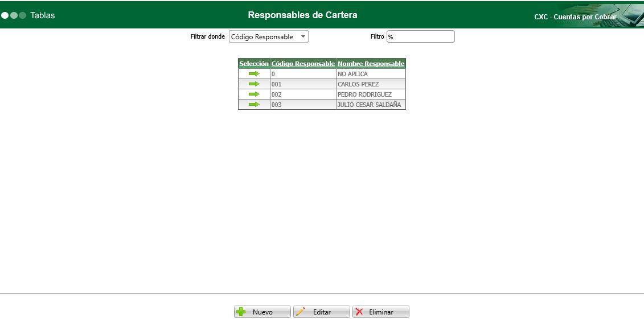The width and height of the screenshot is (644, 331).
Task: Click the green selection arrow for NO APLICA
Action: click(253, 73)
